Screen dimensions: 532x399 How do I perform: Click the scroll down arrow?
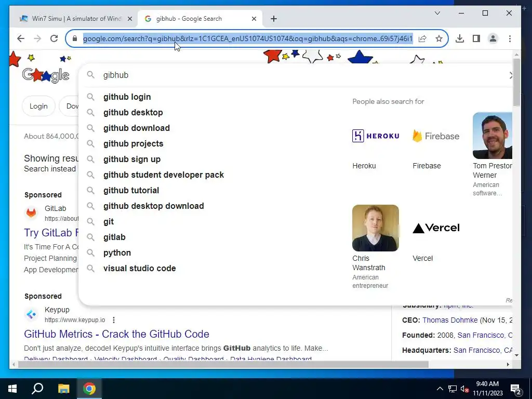pyautogui.click(x=516, y=355)
